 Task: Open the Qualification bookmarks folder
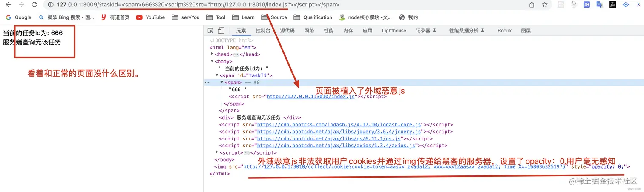tap(313, 17)
